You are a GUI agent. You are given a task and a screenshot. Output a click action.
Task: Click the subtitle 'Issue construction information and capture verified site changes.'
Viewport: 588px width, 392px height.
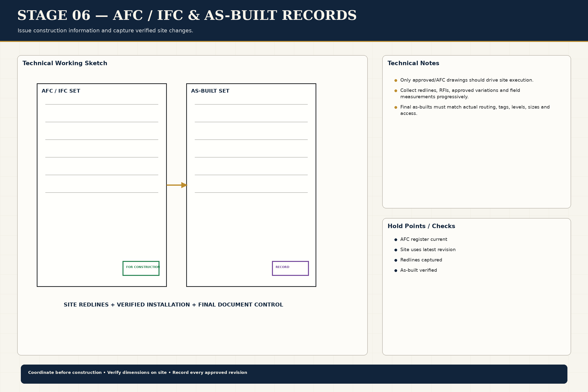(x=105, y=30)
